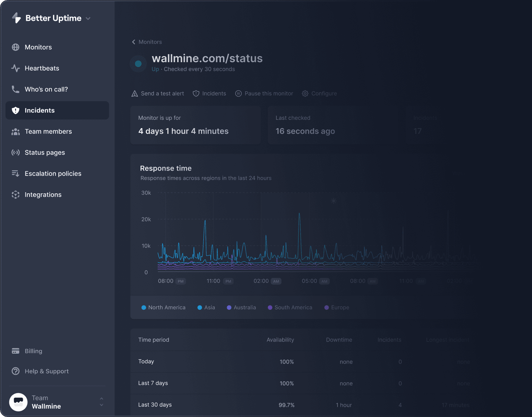532x417 pixels.
Task: Click the Response time heading
Action: coord(166,168)
